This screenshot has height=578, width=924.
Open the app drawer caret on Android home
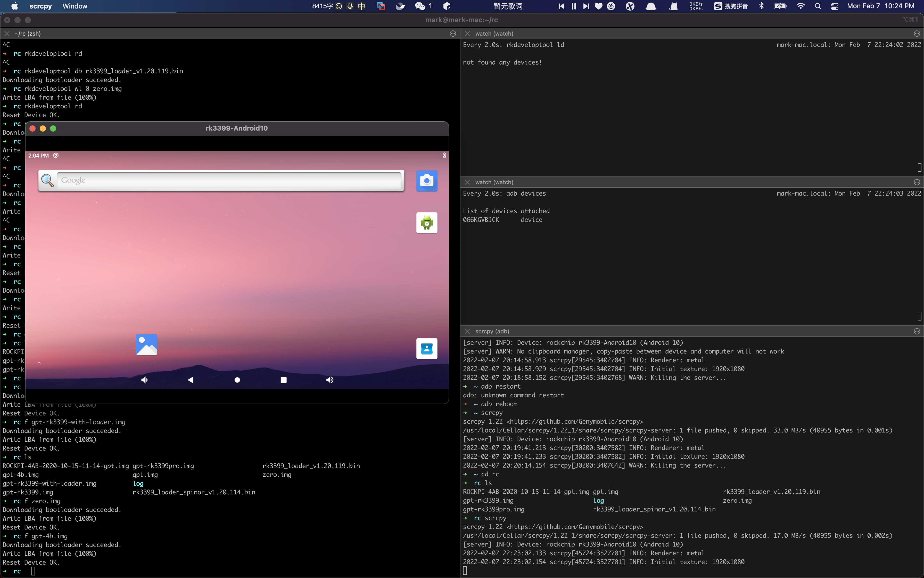pos(39,363)
